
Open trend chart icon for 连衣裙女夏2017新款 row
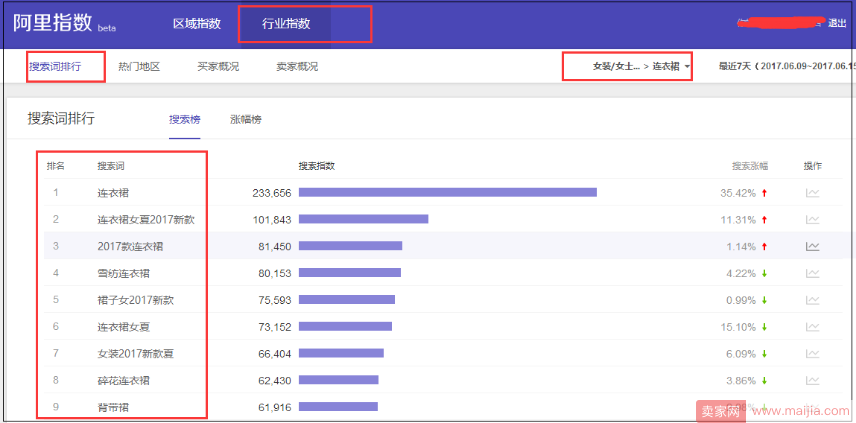812,219
